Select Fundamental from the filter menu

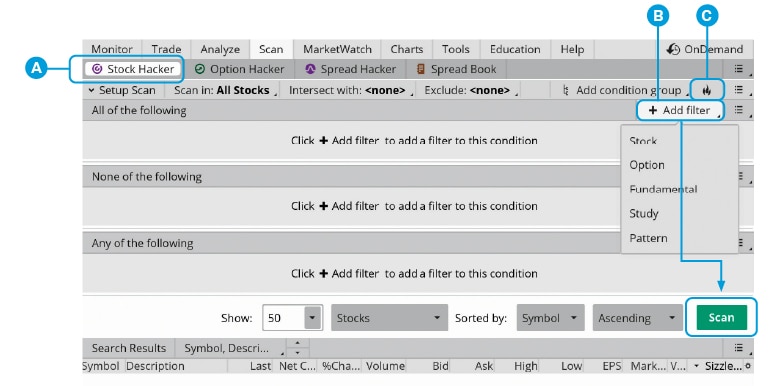click(x=663, y=190)
